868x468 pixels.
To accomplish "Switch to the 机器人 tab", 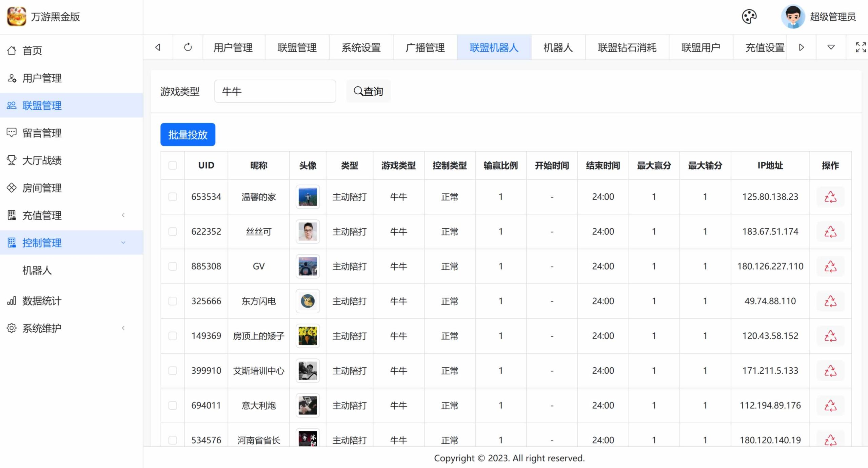I will [x=558, y=47].
